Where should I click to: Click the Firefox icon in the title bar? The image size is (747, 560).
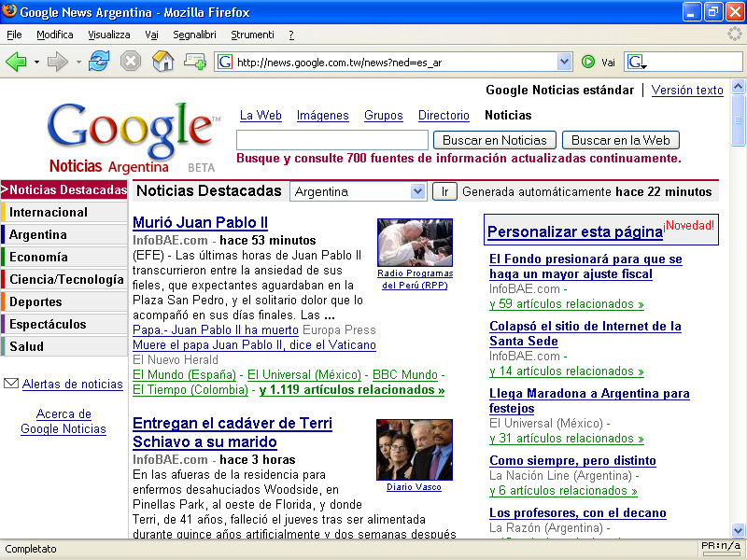point(9,11)
